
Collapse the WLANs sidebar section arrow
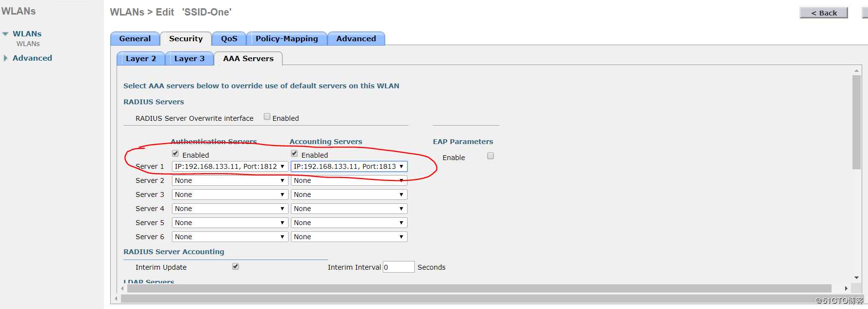tap(5, 34)
